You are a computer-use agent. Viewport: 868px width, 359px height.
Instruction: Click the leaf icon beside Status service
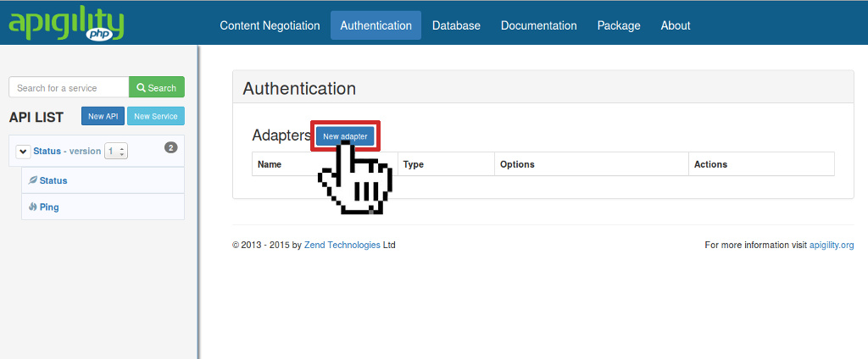[33, 180]
